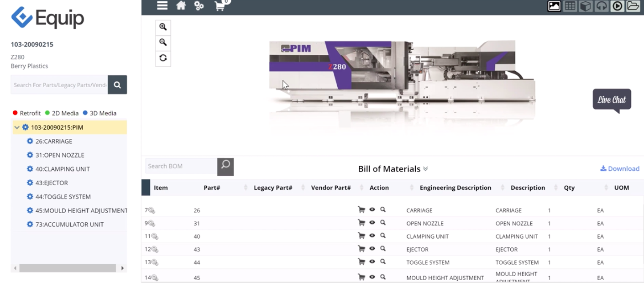Sort by Description column
This screenshot has width=644, height=283.
click(556, 188)
